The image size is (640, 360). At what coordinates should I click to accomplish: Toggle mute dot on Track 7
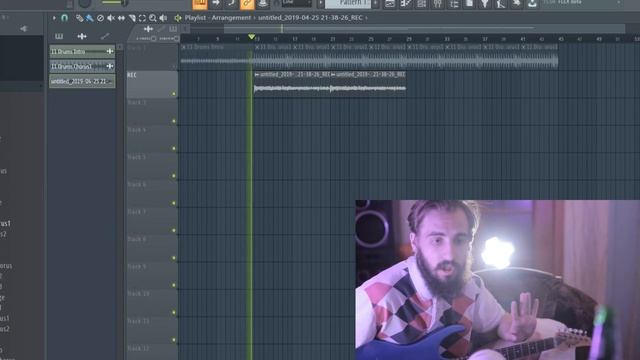(x=174, y=231)
